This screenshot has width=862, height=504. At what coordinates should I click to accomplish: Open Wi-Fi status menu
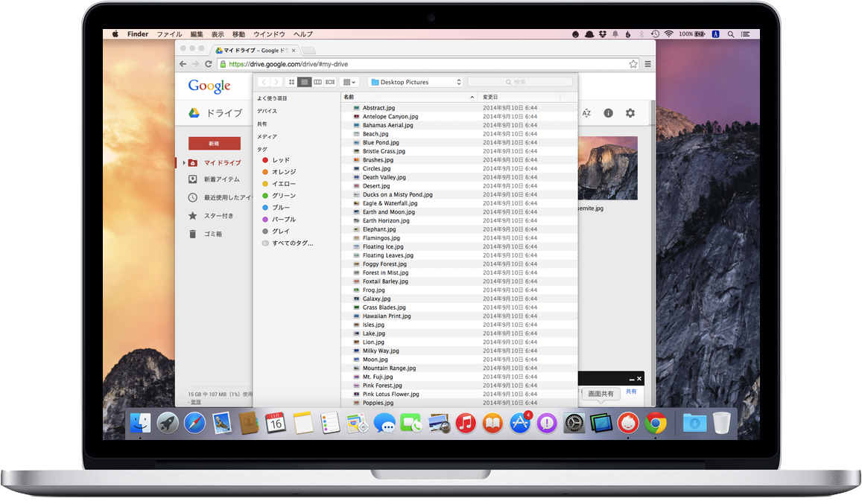(x=668, y=34)
